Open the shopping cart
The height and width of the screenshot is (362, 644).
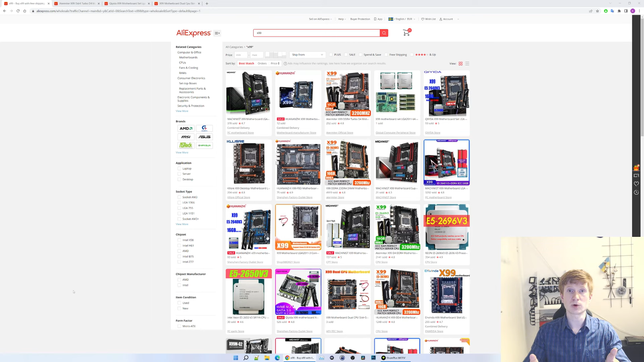pyautogui.click(x=407, y=33)
